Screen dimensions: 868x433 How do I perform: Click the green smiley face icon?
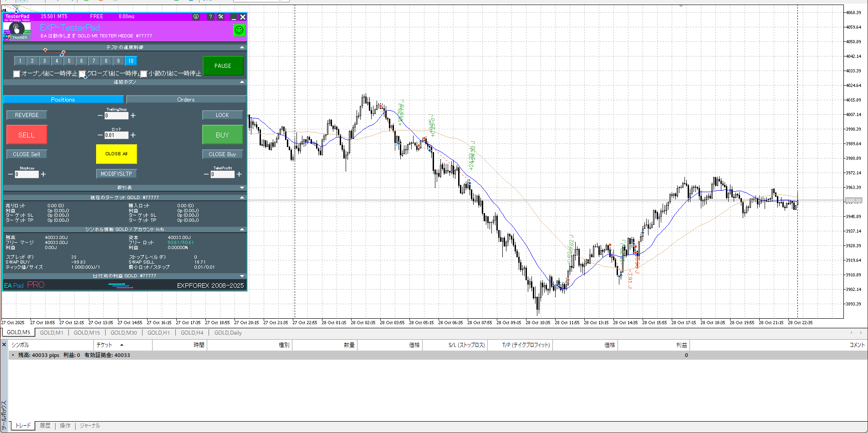[239, 30]
